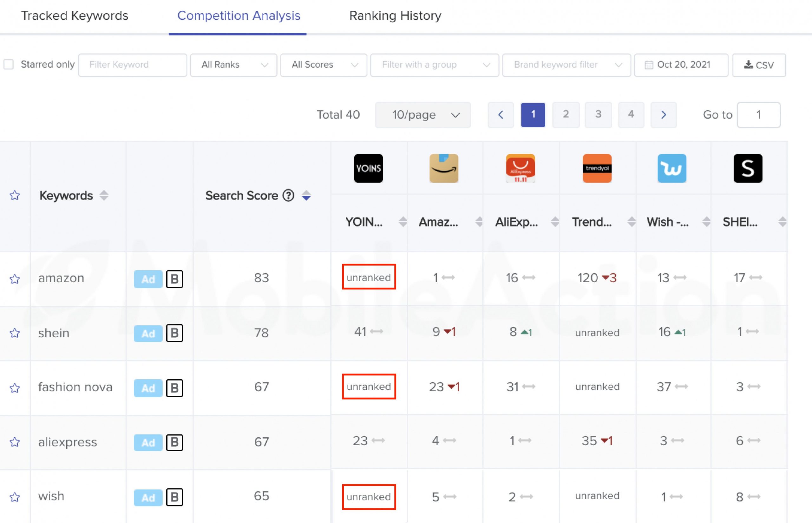Download data with the CSV button
The height and width of the screenshot is (523, 812).
(759, 65)
